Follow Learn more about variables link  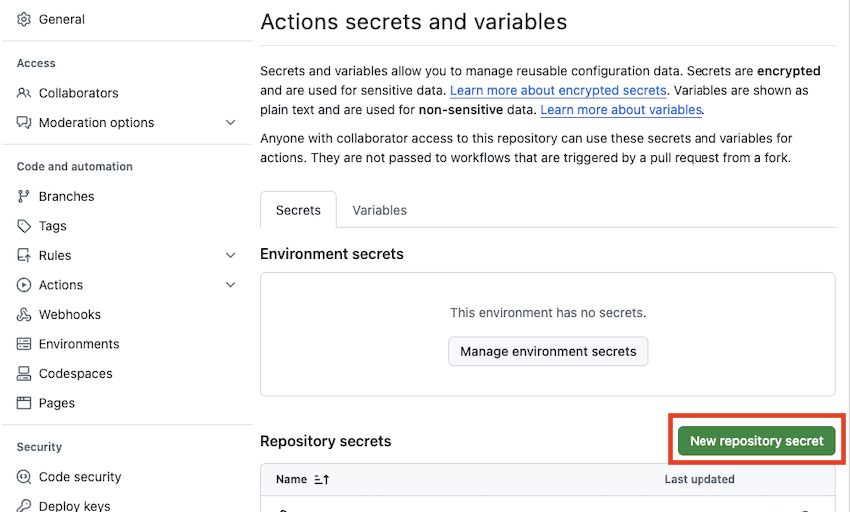pyautogui.click(x=621, y=110)
